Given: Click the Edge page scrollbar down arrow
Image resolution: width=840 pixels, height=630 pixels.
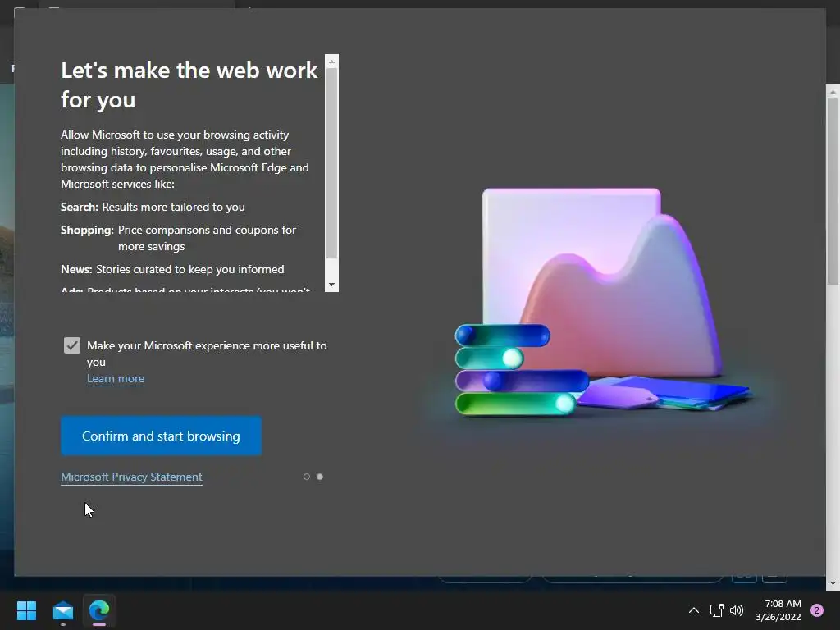Looking at the screenshot, I should 833,583.
